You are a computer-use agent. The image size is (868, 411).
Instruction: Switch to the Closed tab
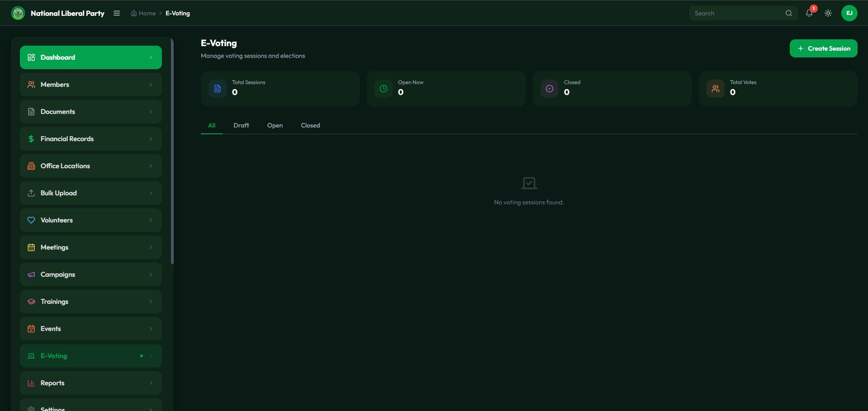coord(310,125)
